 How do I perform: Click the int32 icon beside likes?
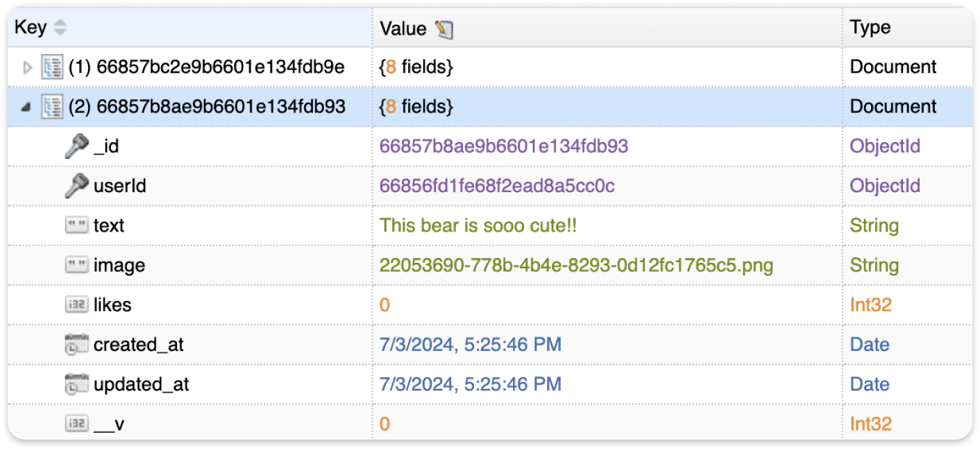pyautogui.click(x=77, y=304)
